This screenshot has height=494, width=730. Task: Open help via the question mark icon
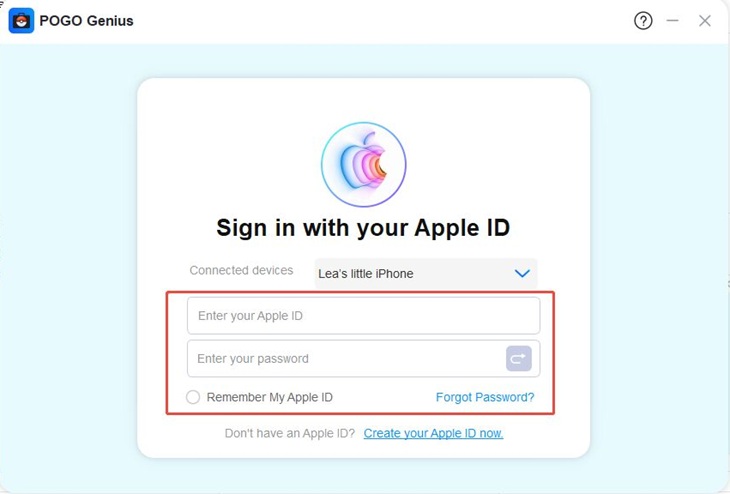coord(643,20)
